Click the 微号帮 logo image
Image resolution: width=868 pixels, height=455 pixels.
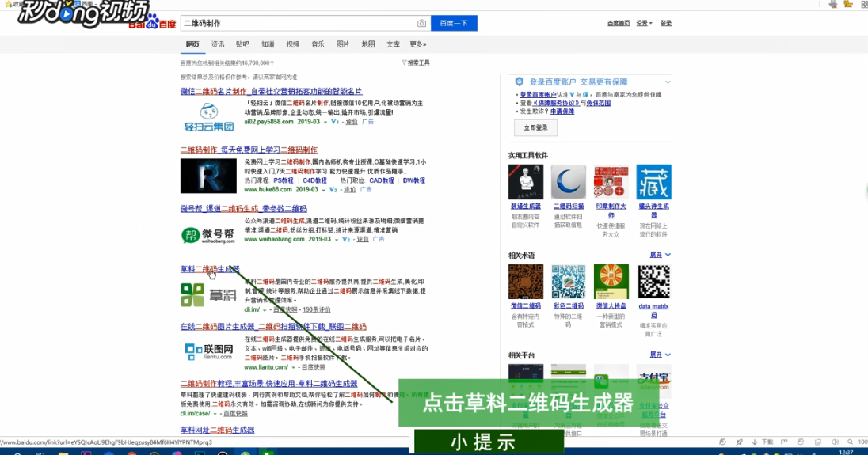tap(209, 235)
